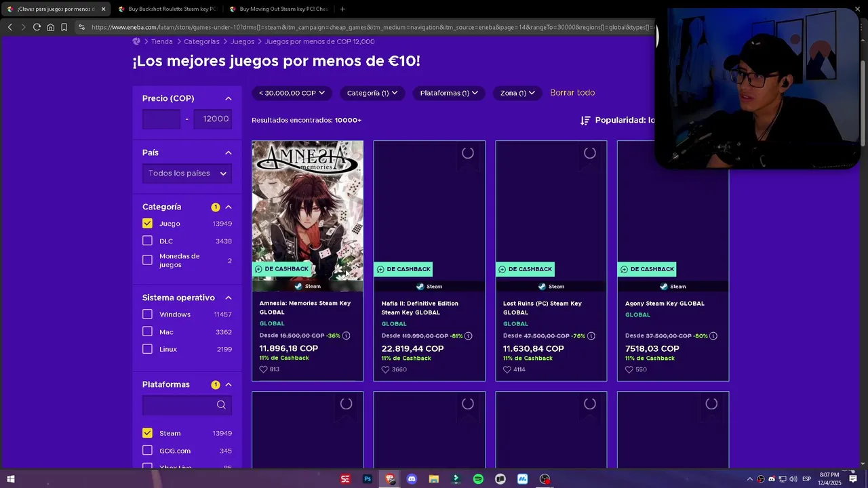The width and height of the screenshot is (868, 488).
Task: Add Amnesia: Memories to wishlist heart
Action: (264, 369)
